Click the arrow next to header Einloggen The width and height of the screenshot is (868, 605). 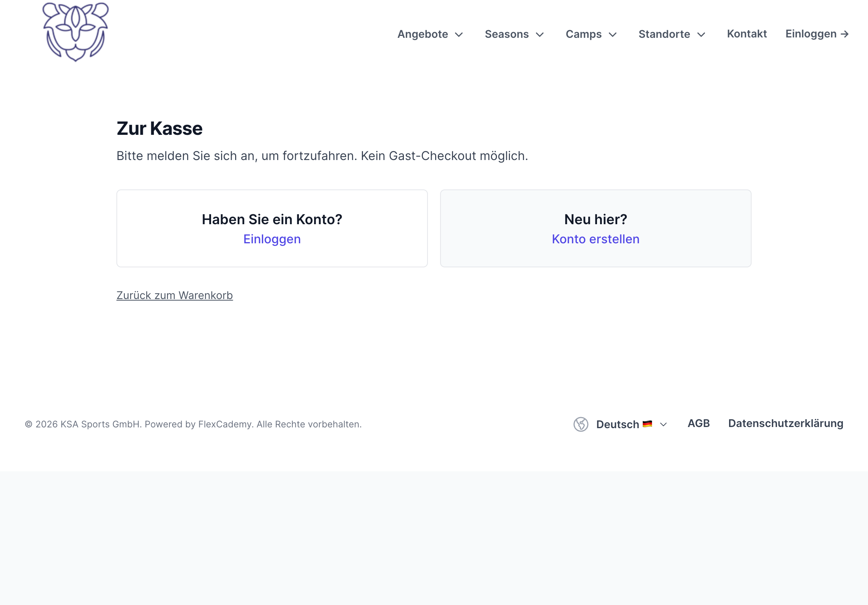click(x=845, y=34)
